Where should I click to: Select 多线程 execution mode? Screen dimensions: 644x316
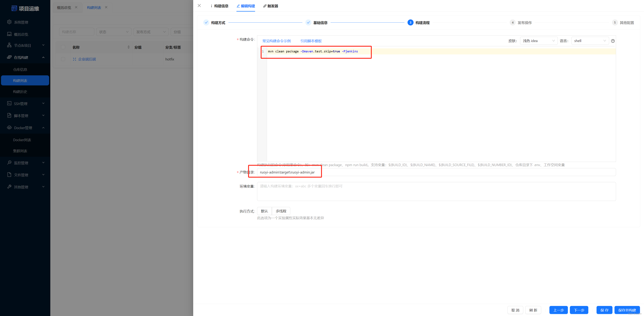coord(281,211)
